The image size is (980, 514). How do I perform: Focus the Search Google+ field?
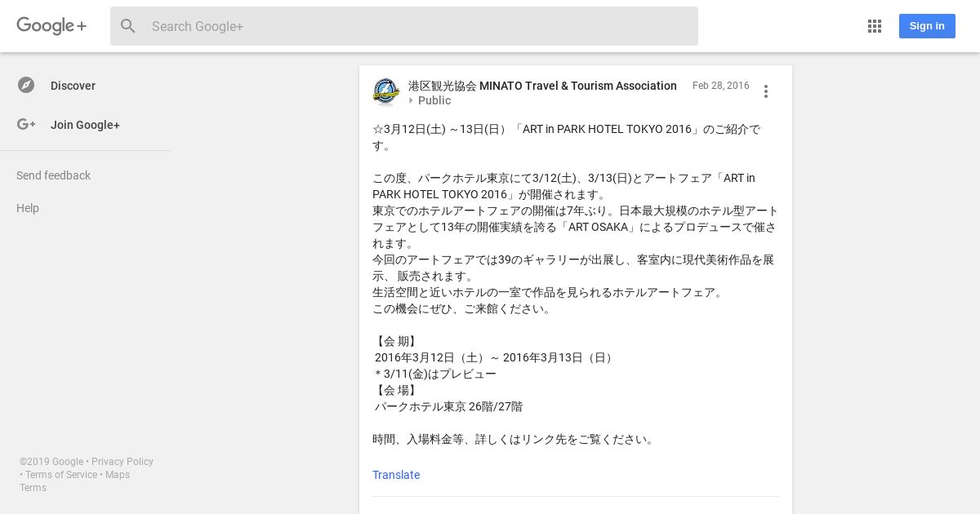click(x=404, y=26)
